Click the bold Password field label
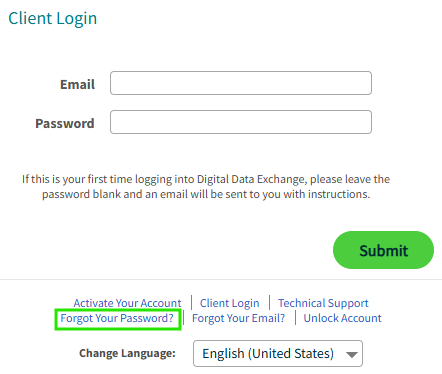The image size is (442, 374). [65, 123]
